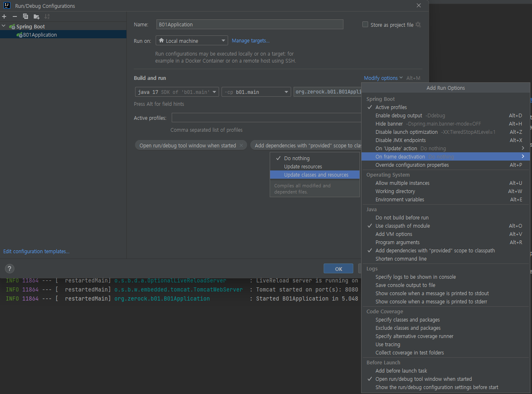The width and height of the screenshot is (532, 394).
Task: Click the Name input field
Action: (x=250, y=24)
